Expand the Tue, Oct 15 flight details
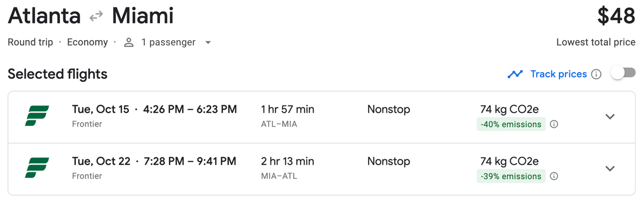This screenshot has width=644, height=201. [x=610, y=117]
